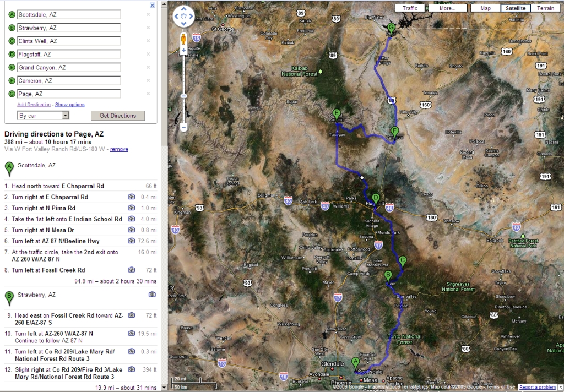The width and height of the screenshot is (564, 392).
Task: Click map marker C at Clints Well
Action: [x=403, y=263]
